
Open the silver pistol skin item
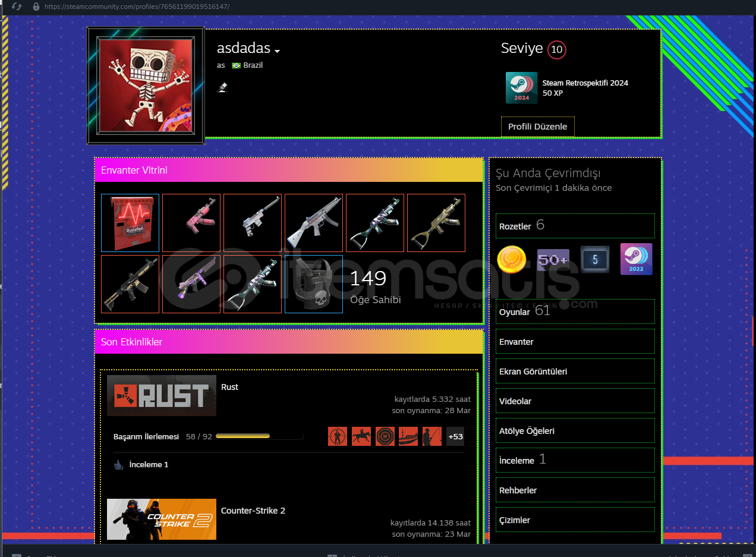(253, 223)
